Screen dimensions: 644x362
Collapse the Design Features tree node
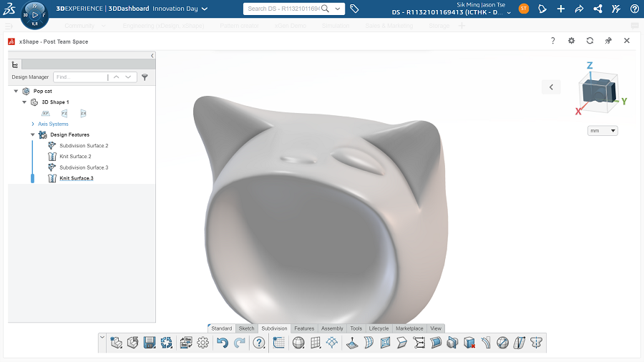pyautogui.click(x=33, y=134)
